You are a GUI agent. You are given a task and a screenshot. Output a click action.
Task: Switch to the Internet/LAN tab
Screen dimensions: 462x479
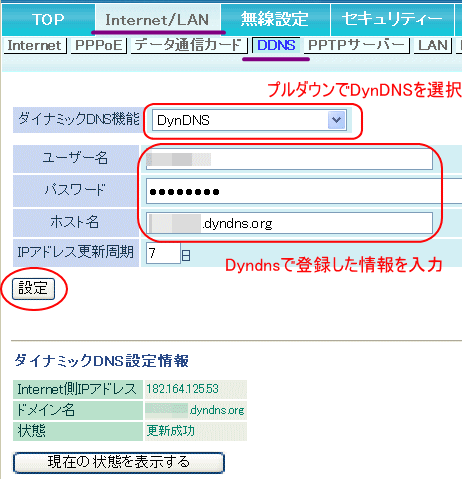[158, 19]
